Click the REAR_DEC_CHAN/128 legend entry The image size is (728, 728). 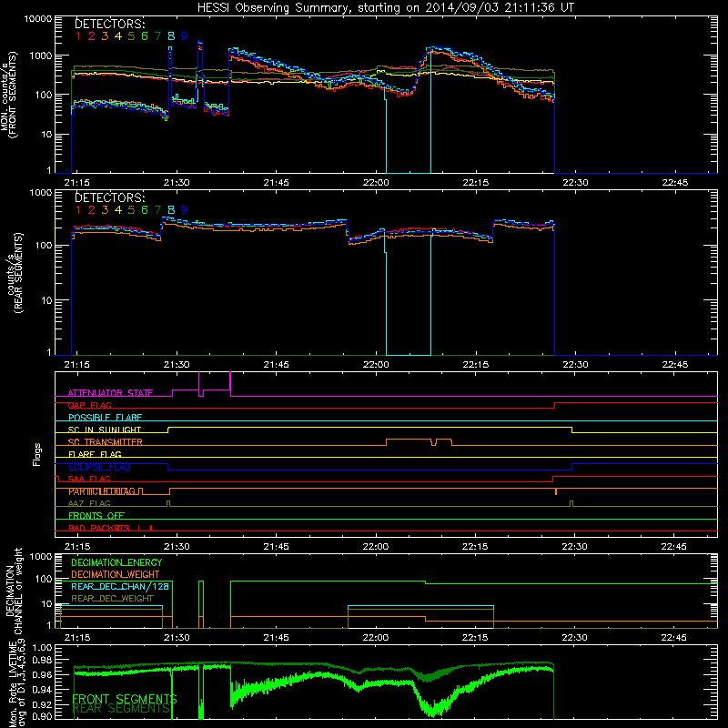tap(120, 586)
